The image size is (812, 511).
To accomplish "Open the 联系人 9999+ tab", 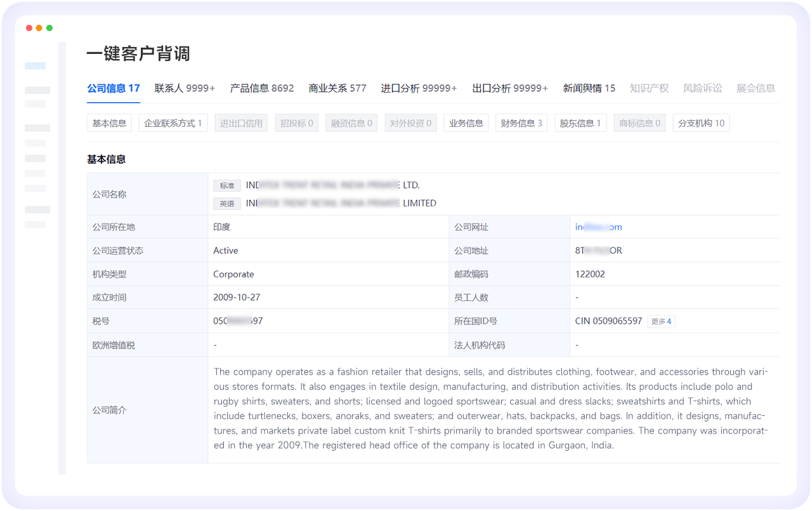I will (x=185, y=88).
